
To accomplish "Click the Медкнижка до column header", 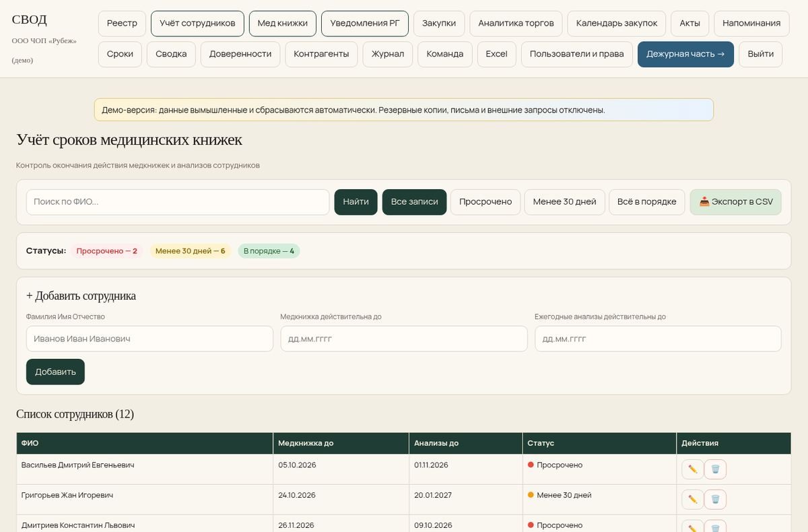I will click(341, 443).
